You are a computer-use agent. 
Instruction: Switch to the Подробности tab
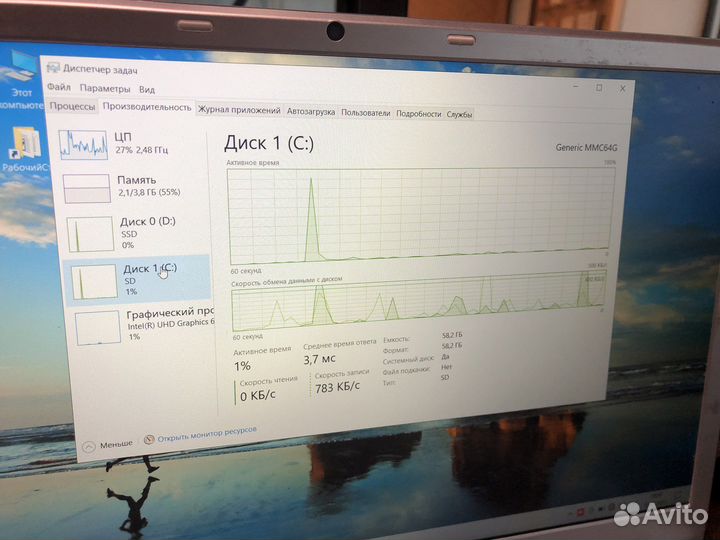[418, 114]
